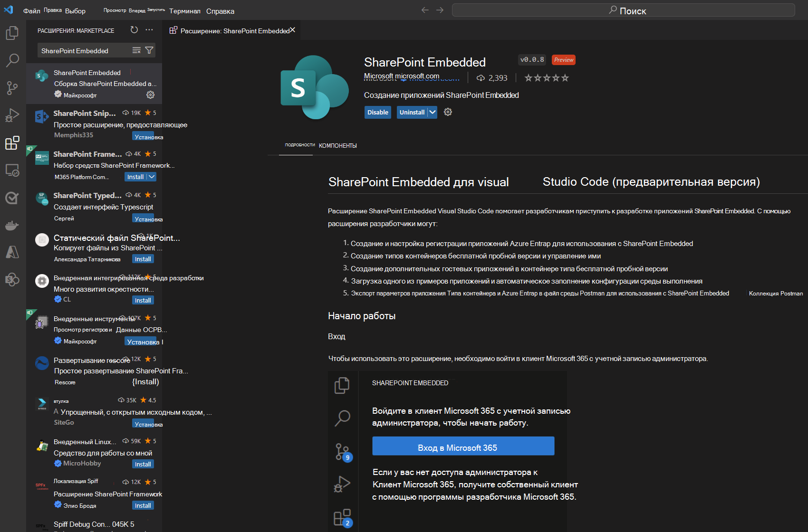
Task: Select SharePoint Embedded extension in list
Action: 94,84
